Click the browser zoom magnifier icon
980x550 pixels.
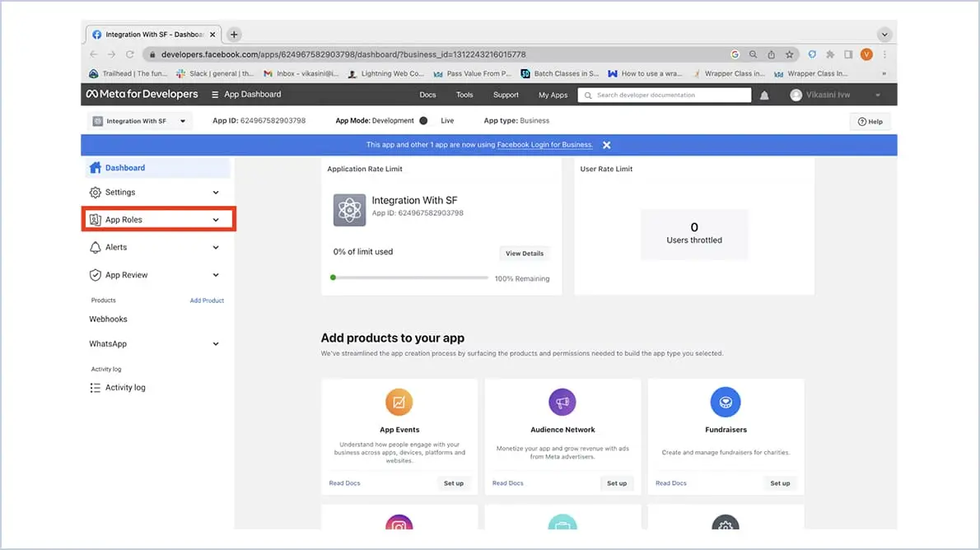(x=754, y=54)
